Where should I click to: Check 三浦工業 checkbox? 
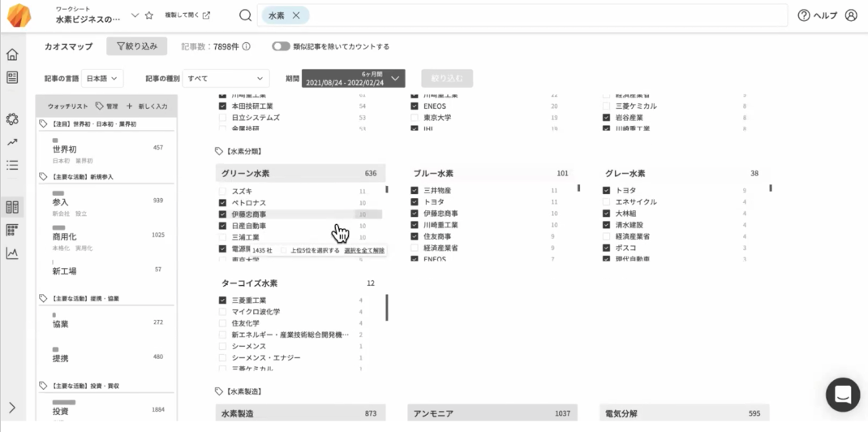pos(222,237)
